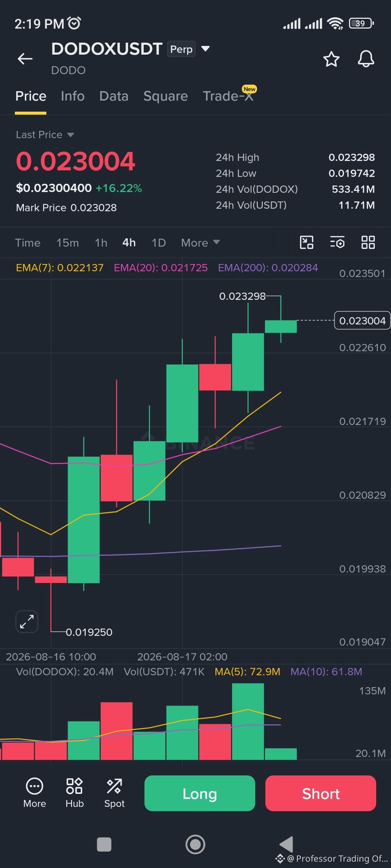Expand the More timeframes dropdown

(x=201, y=243)
